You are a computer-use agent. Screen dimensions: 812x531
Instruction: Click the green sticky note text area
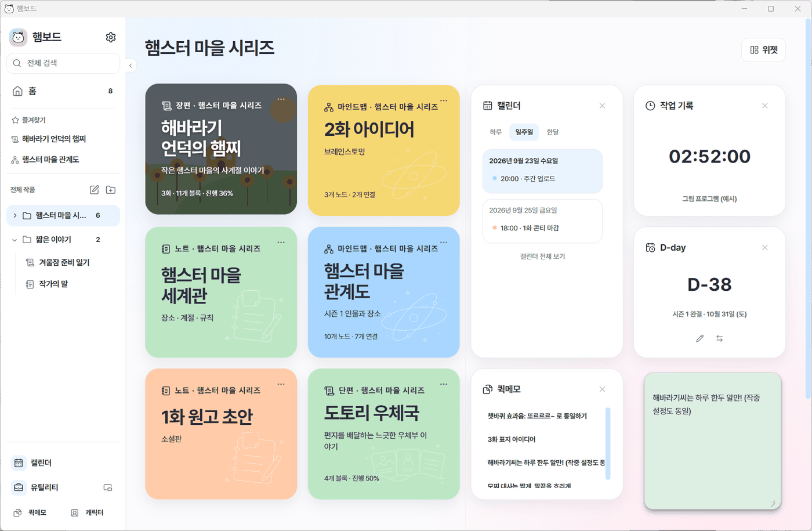tap(713, 441)
